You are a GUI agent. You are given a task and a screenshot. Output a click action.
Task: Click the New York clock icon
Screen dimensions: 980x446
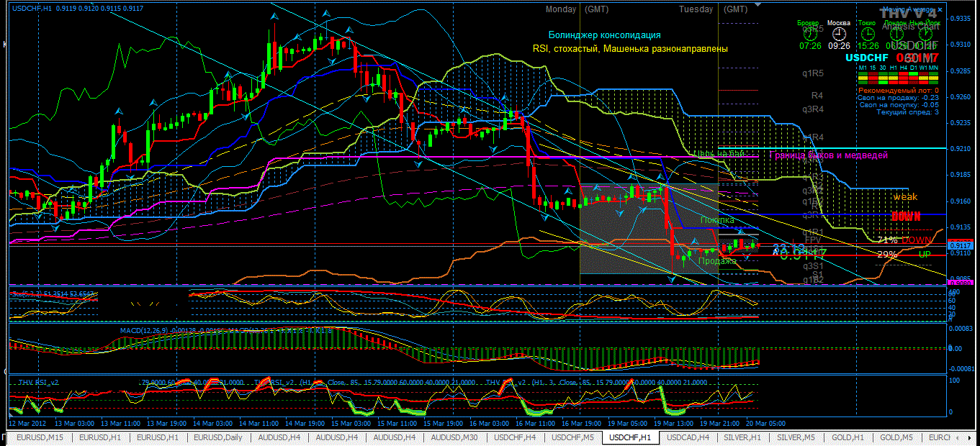(926, 34)
